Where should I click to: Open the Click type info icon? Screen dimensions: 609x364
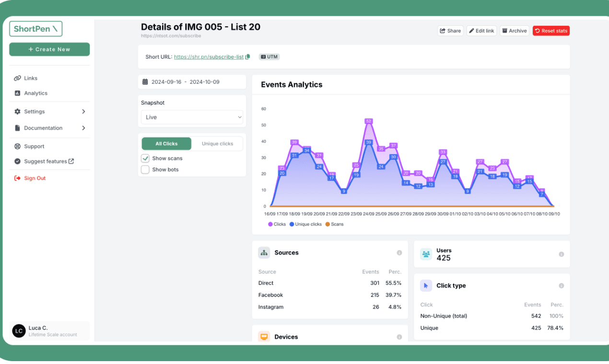coord(561,285)
